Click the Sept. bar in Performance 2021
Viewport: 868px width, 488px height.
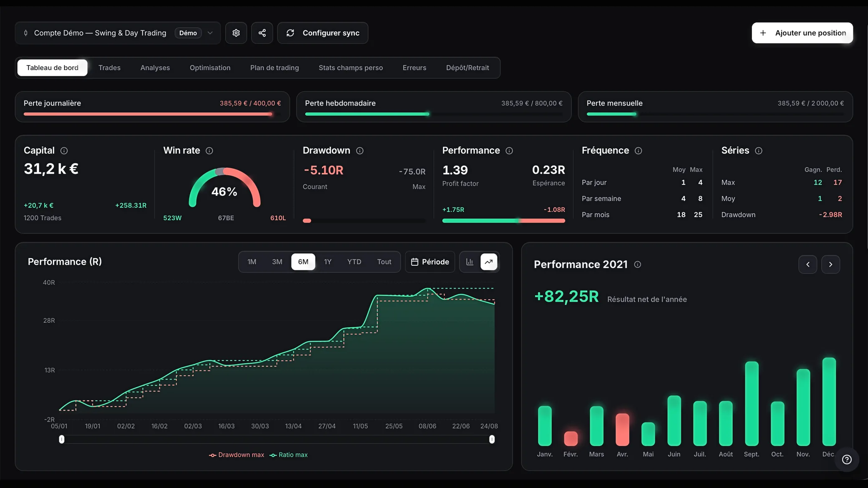coord(752,404)
